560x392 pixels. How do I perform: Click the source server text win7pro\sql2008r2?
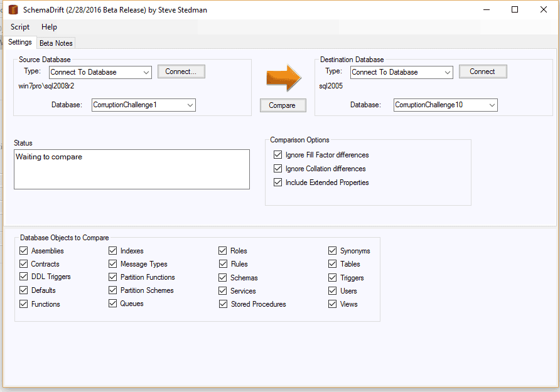(46, 86)
